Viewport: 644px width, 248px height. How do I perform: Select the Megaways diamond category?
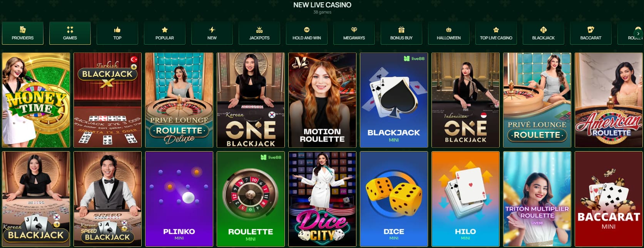[x=354, y=33]
